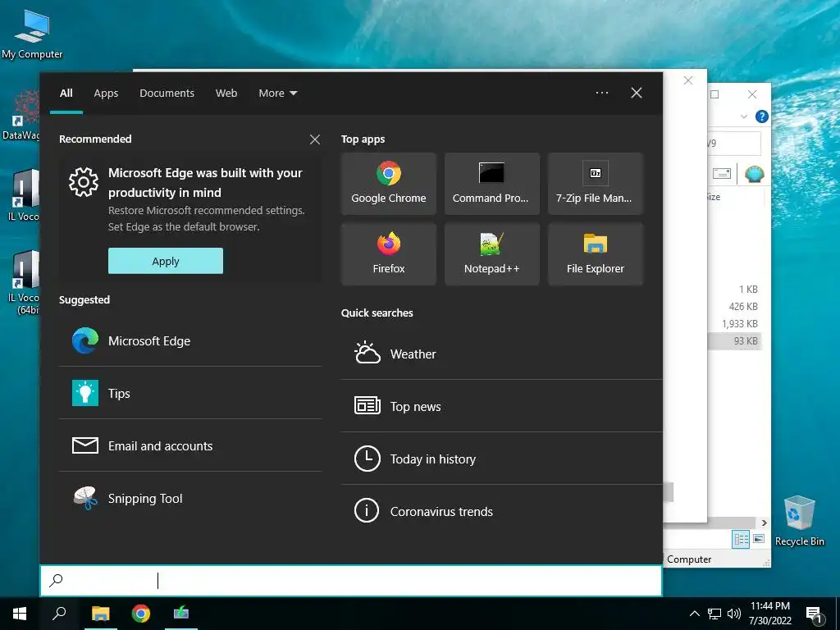This screenshot has width=840, height=630.
Task: Open File Explorer tile in Top apps
Action: [x=595, y=254]
